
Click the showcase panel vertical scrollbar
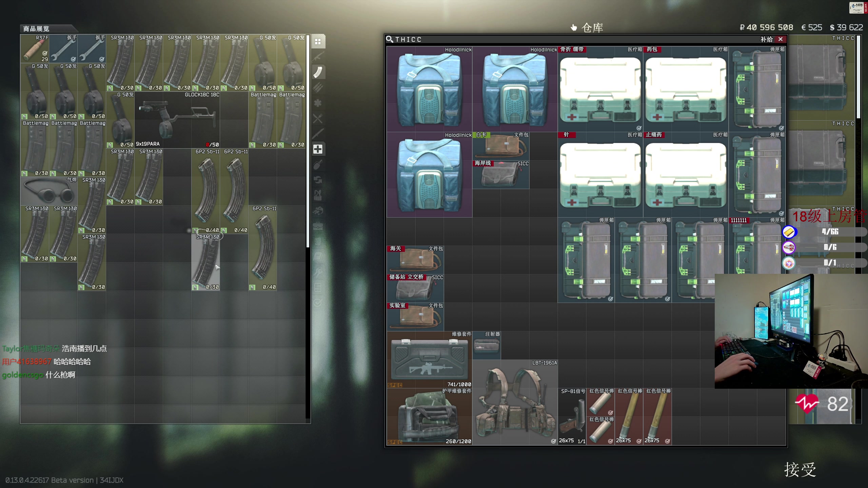pos(308,141)
